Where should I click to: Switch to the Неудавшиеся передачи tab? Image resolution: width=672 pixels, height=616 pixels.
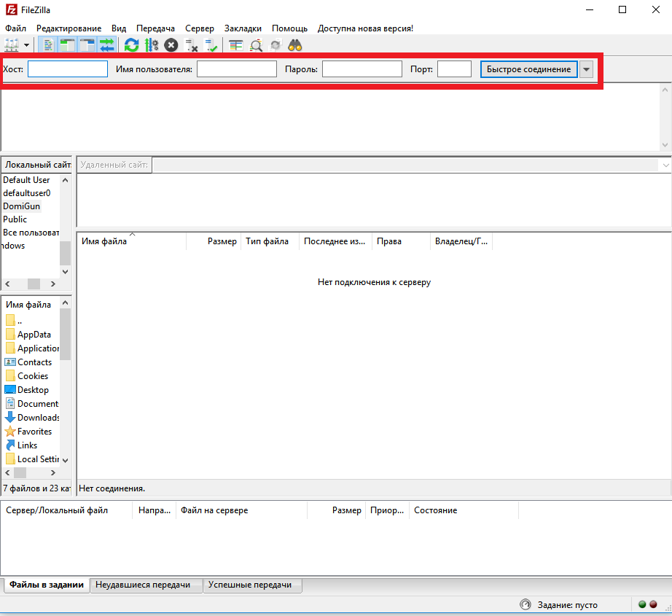[146, 585]
